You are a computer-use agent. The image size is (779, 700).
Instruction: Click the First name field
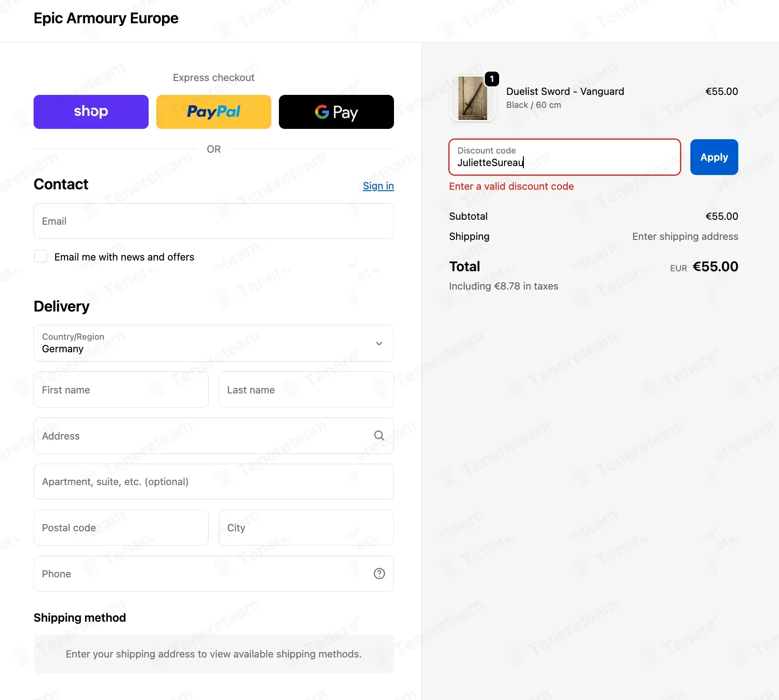coord(121,390)
